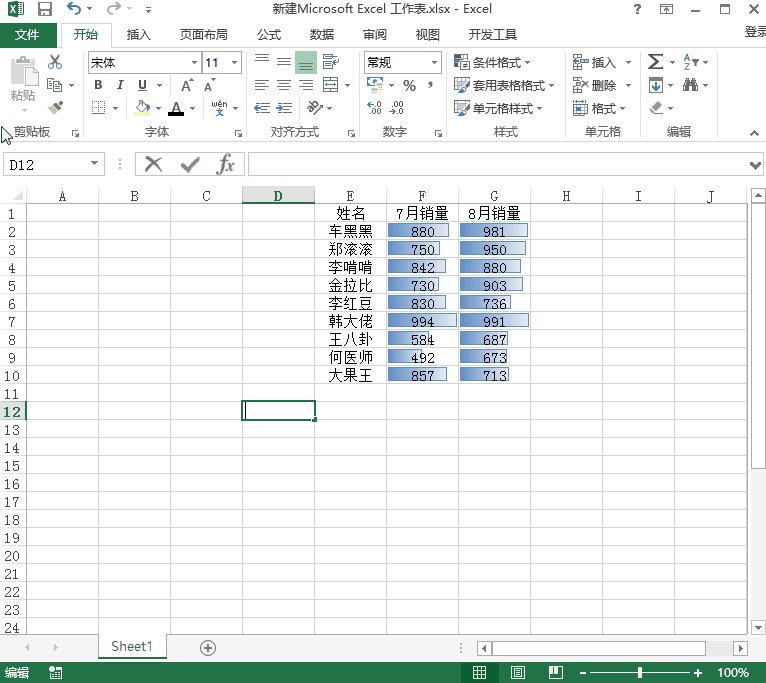
Task: Click the accounting number format icon
Action: click(375, 85)
